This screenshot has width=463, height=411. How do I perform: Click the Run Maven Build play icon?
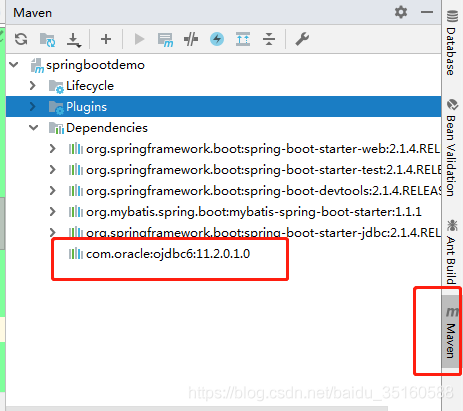coord(139,39)
